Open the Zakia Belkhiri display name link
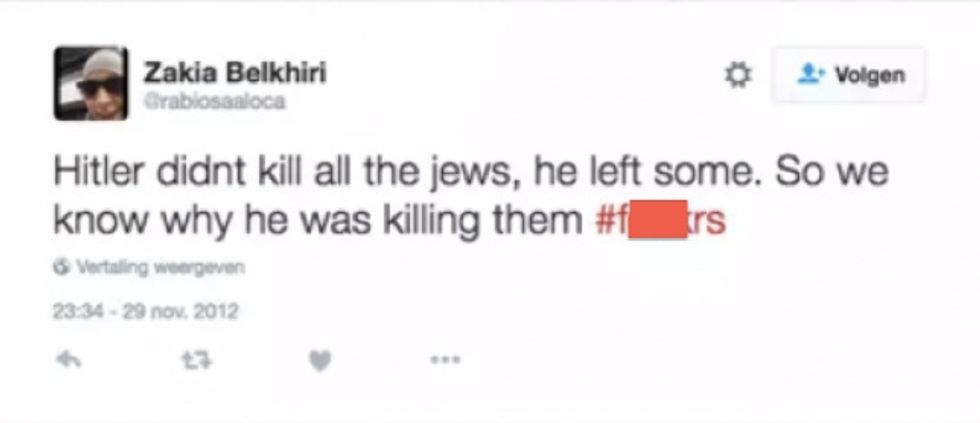 click(235, 73)
